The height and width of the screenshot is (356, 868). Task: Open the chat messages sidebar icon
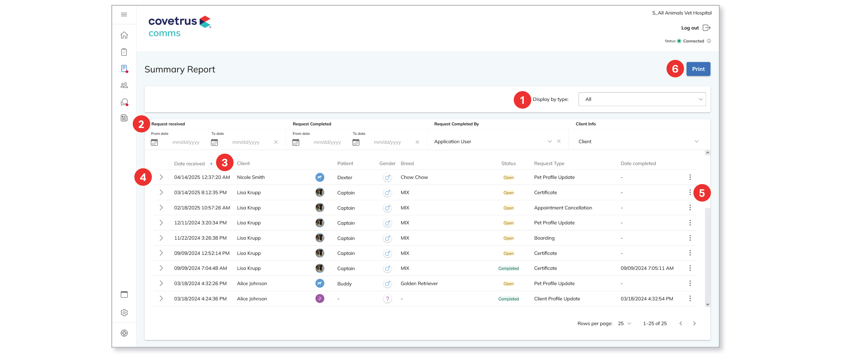[124, 102]
